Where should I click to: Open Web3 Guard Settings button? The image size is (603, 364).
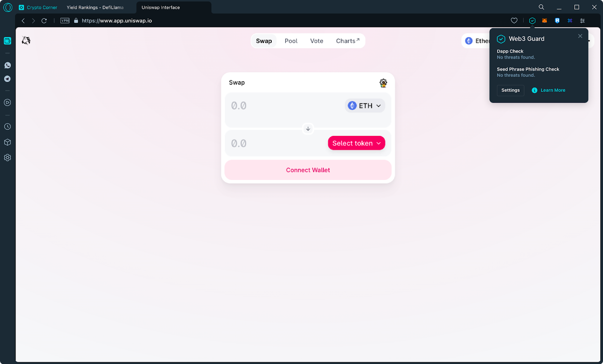[510, 90]
